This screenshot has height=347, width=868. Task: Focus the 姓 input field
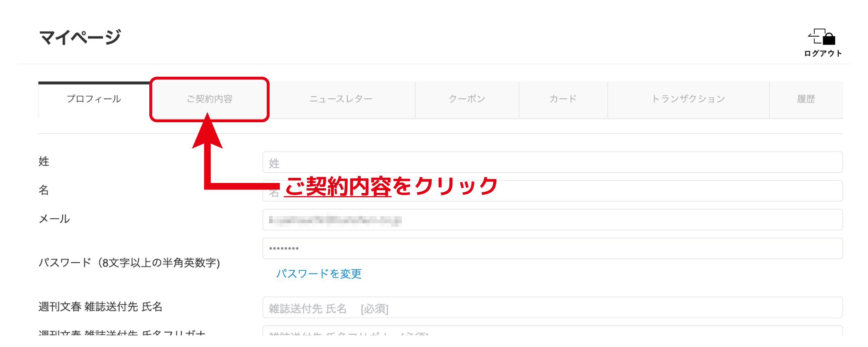click(552, 162)
